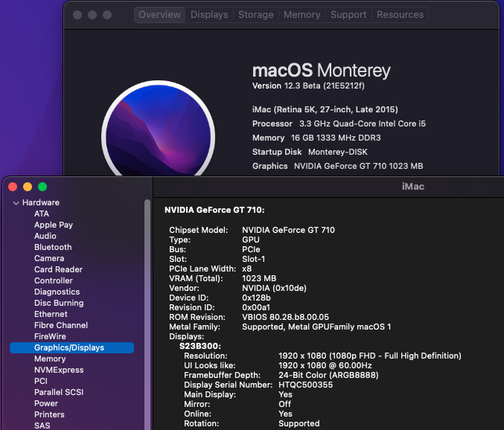Click the Slot value Slot-1
The image size is (504, 430).
point(253,259)
